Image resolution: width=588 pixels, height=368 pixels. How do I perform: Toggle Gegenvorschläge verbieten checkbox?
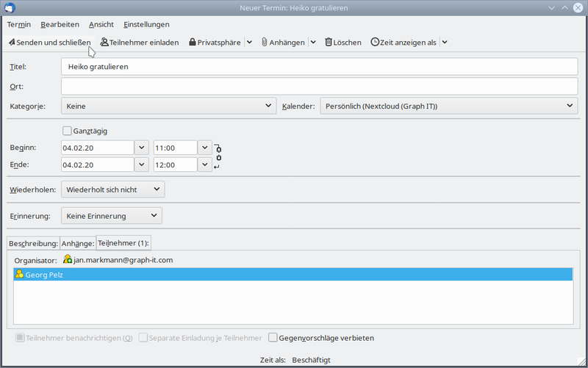tap(273, 338)
